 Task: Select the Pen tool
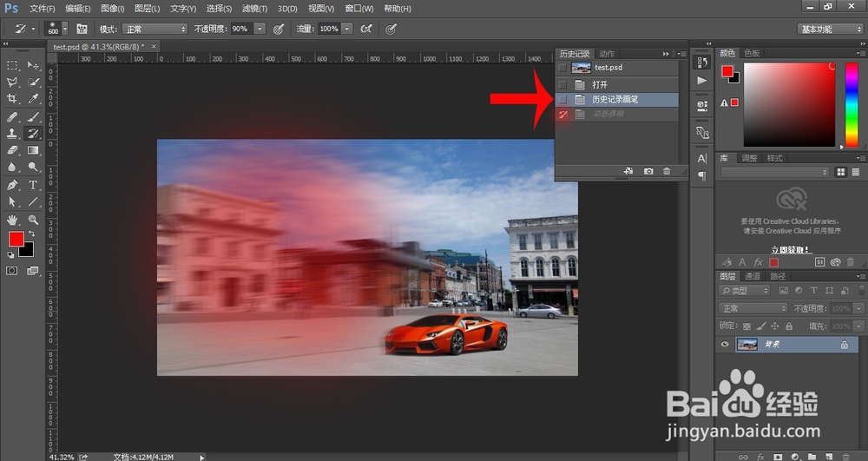pos(12,185)
